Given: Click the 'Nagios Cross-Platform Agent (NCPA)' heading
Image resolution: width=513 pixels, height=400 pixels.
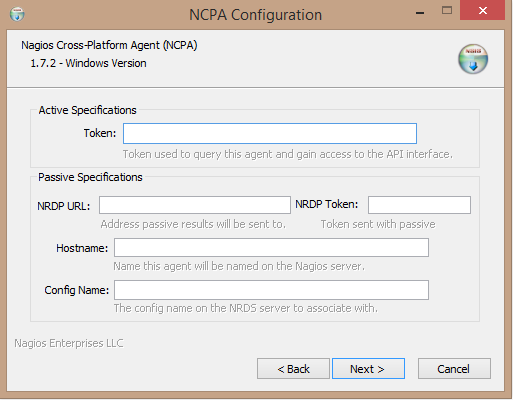Looking at the screenshot, I should pos(109,45).
